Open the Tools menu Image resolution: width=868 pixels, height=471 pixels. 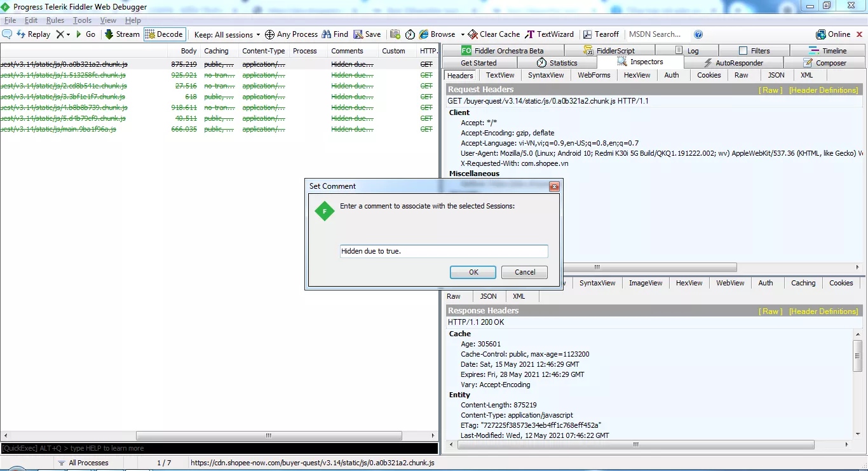[x=82, y=20]
